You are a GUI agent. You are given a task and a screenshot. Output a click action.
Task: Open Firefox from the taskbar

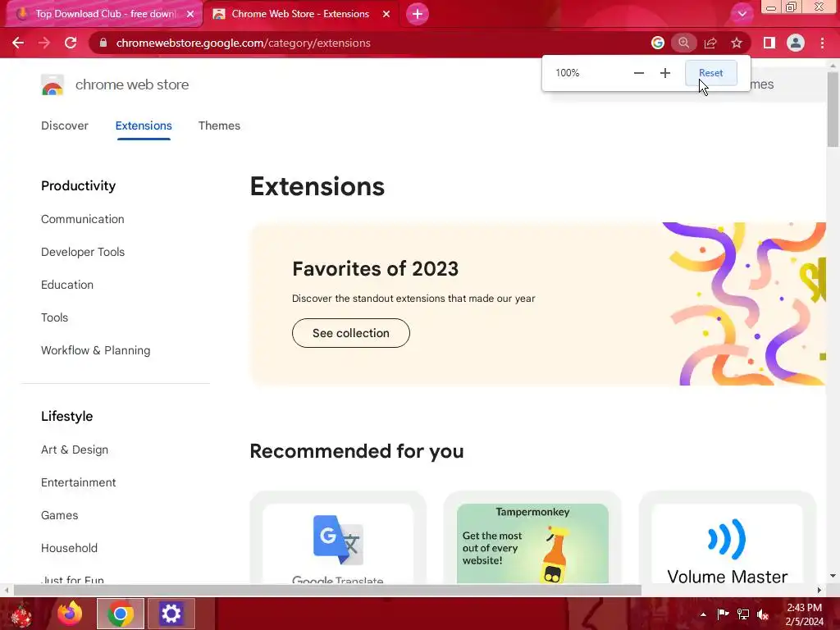pos(70,614)
